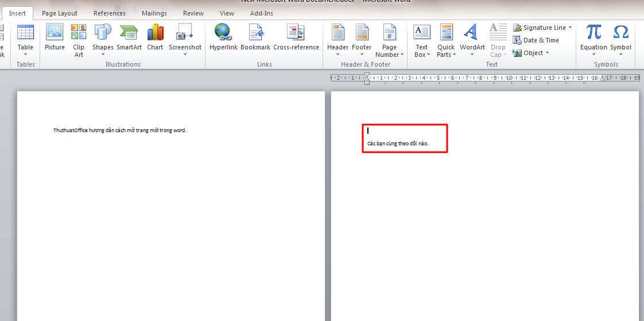This screenshot has width=644, height=321.
Task: Add a Hyperlink
Action: pos(223,38)
